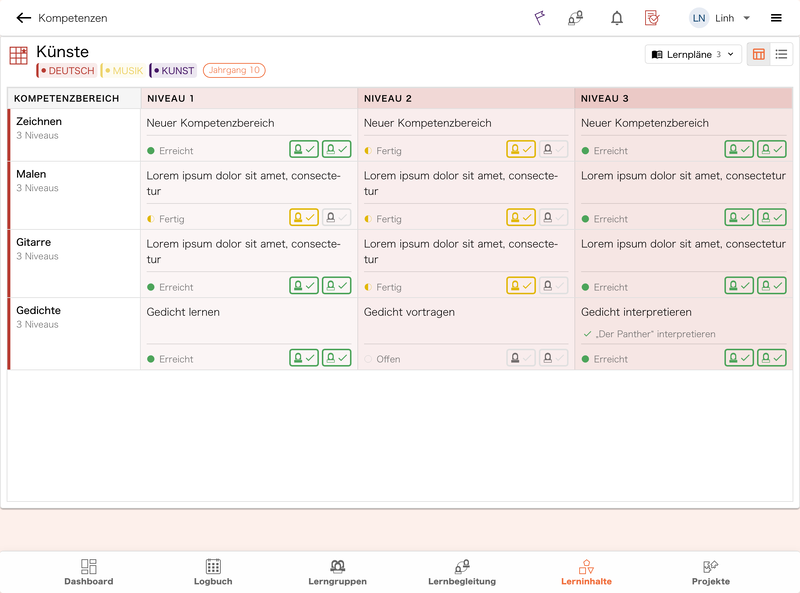Toggle second gray check in Malen Niveau 1
Screen dimensions: 800x593
(337, 217)
